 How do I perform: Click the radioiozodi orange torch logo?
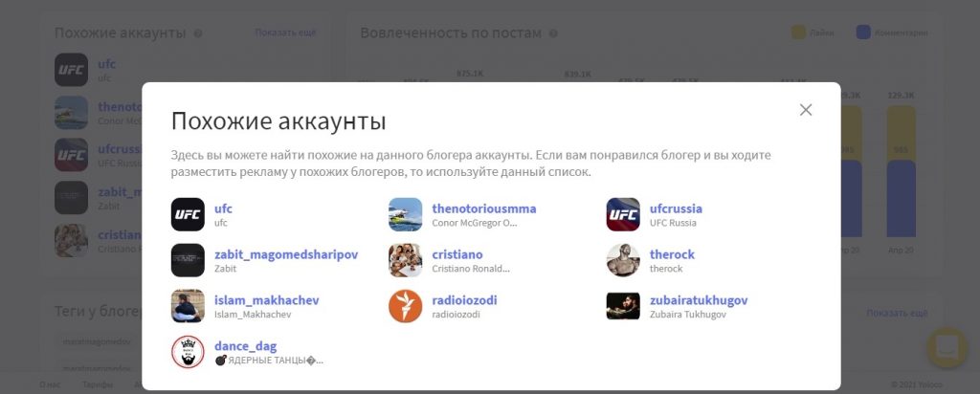pos(405,306)
